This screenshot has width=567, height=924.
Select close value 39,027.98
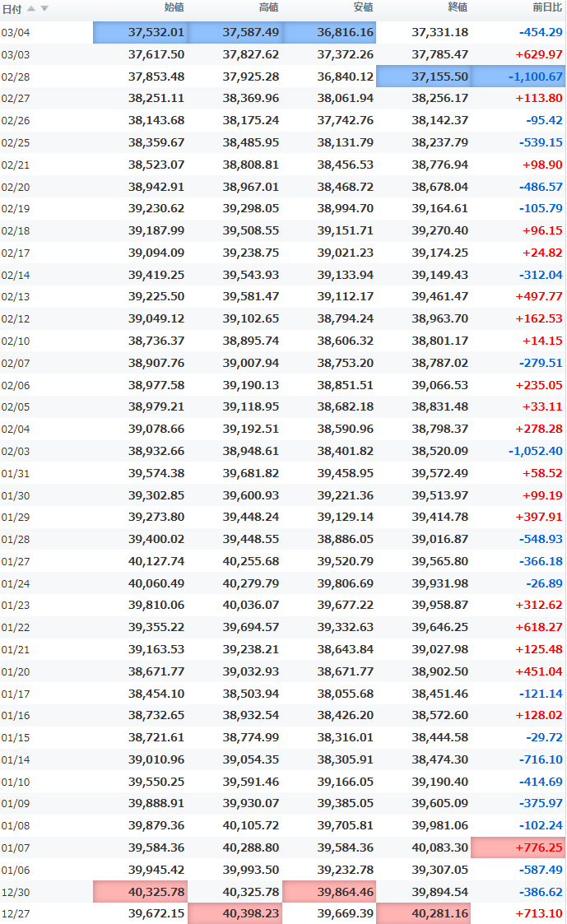pyautogui.click(x=439, y=649)
